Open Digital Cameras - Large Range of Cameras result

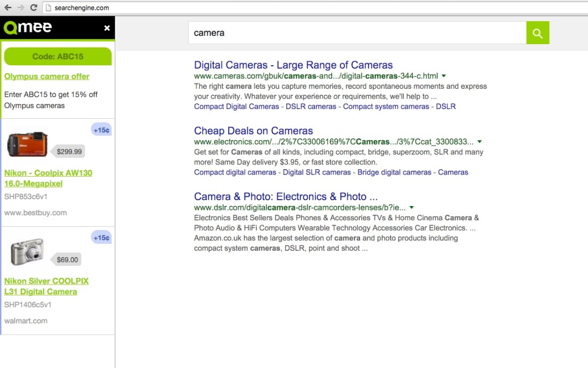click(x=293, y=65)
